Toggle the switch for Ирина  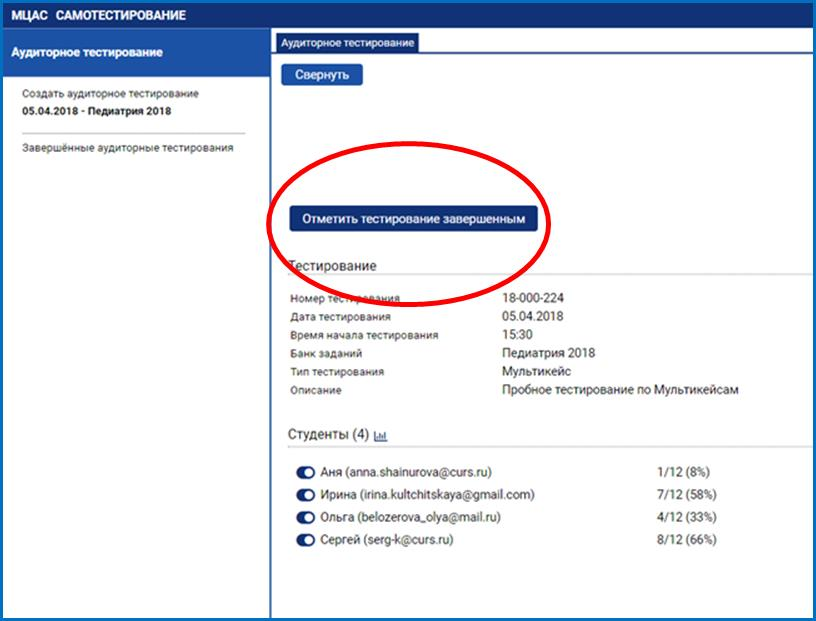coord(305,495)
